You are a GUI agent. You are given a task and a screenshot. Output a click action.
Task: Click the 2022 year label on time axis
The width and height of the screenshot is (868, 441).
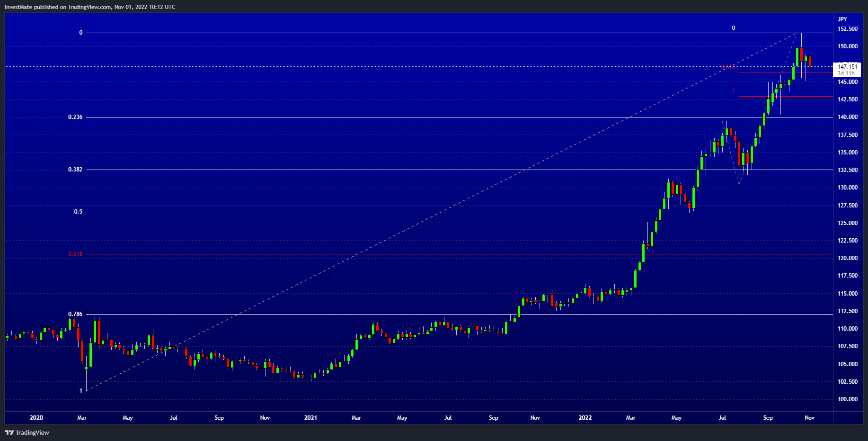(585, 418)
